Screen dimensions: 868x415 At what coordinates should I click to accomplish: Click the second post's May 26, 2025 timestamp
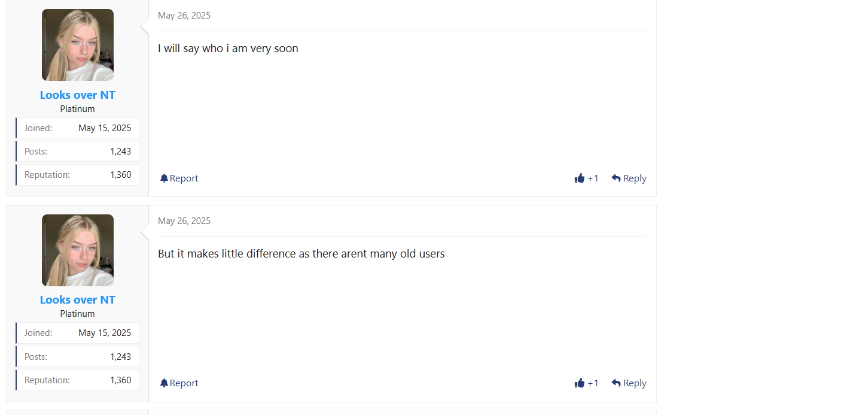tap(184, 221)
